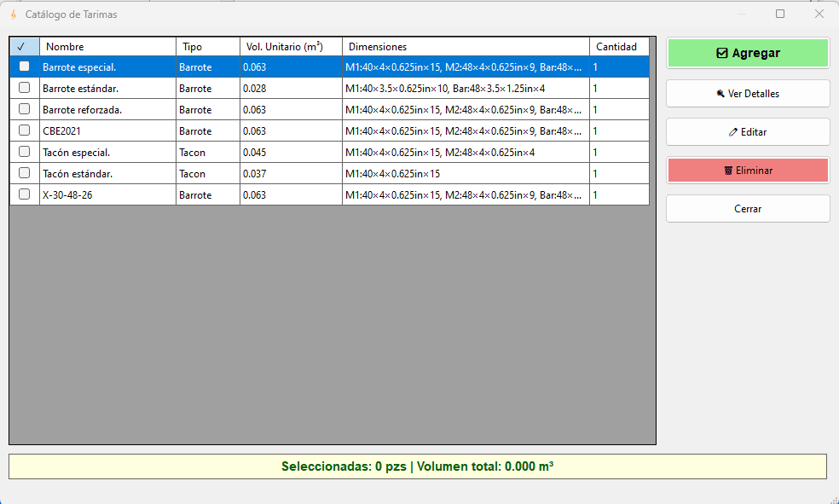Open Ver Detalles
Image resolution: width=839 pixels, height=504 pixels.
click(x=748, y=94)
